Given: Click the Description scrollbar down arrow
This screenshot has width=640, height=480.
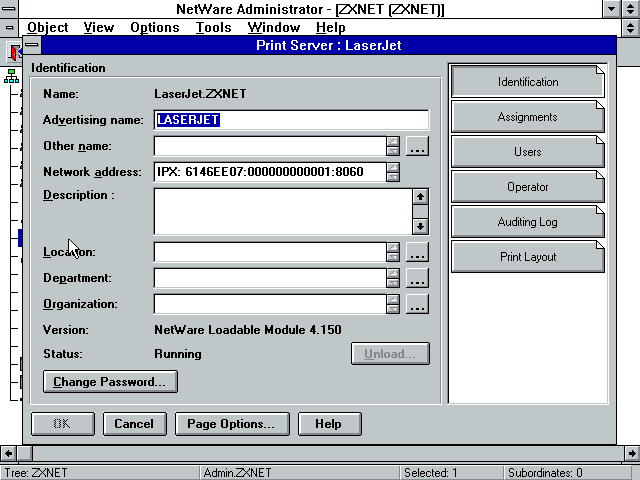Looking at the screenshot, I should (x=420, y=227).
